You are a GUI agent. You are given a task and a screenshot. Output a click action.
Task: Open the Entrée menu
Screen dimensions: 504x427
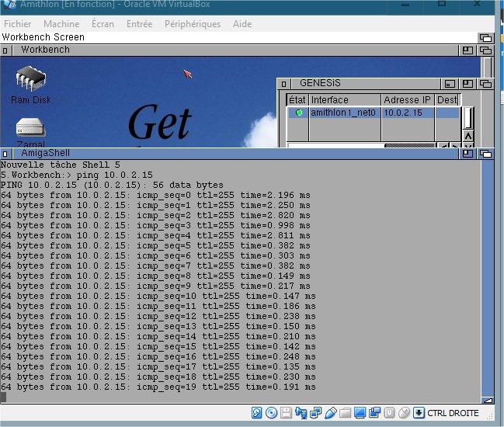point(140,24)
